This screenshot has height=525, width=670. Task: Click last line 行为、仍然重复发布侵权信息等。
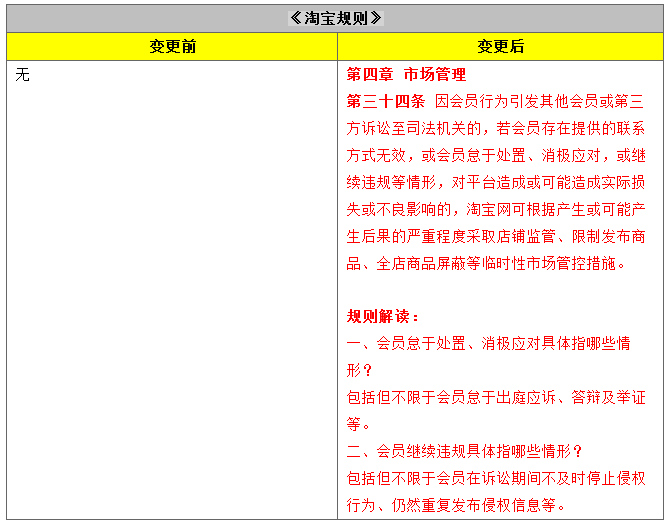pos(456,506)
